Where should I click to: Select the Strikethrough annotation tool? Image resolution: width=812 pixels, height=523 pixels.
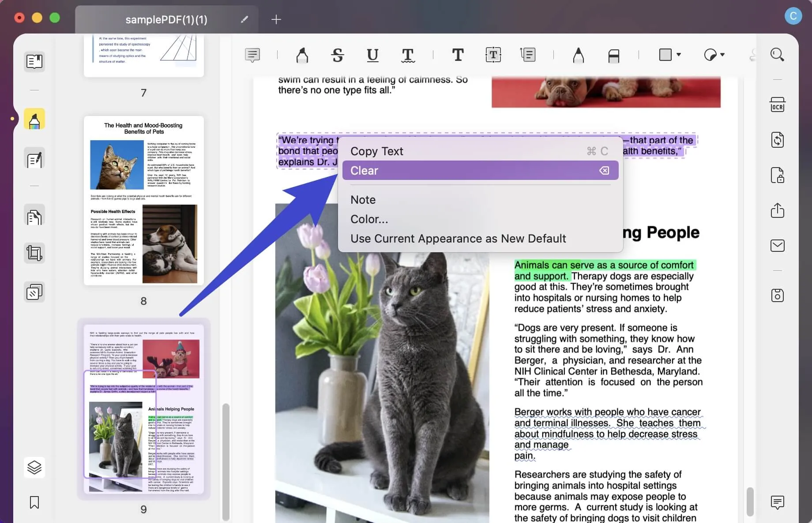pyautogui.click(x=338, y=55)
